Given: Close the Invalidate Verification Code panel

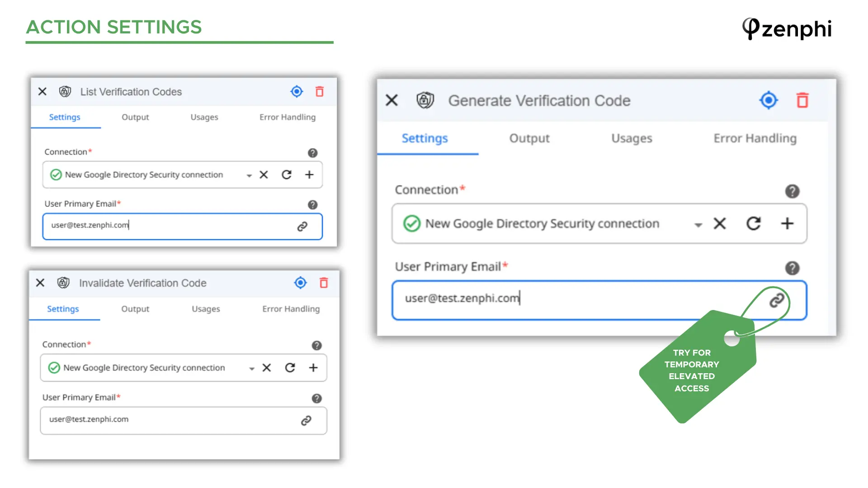Looking at the screenshot, I should point(40,283).
